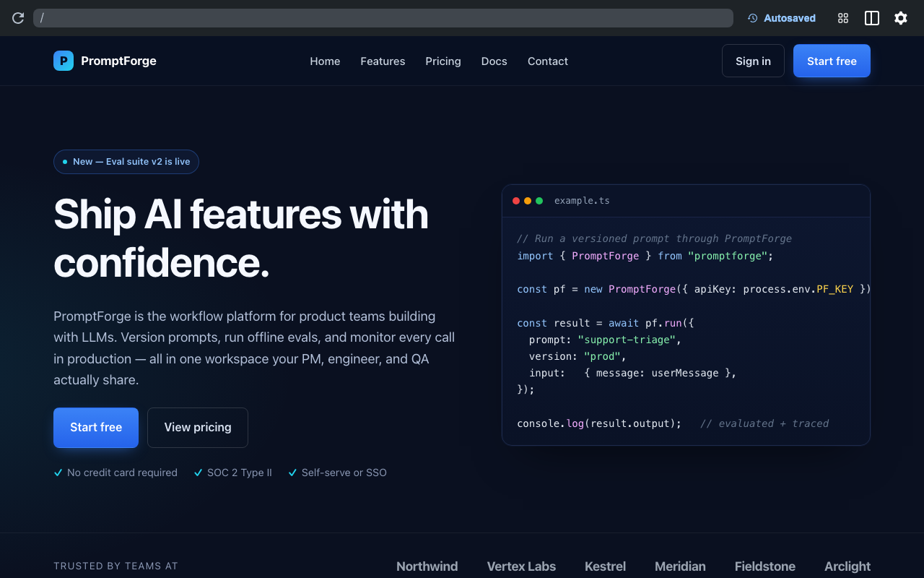The height and width of the screenshot is (578, 924).
Task: Click the console.log code line
Action: coord(673,423)
